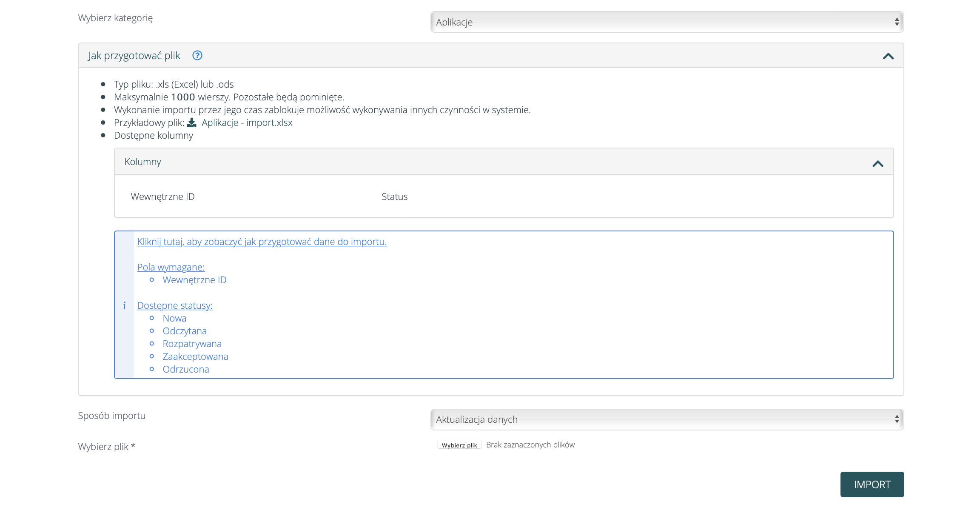
Task: Open link on preparing import data
Action: coord(262,242)
